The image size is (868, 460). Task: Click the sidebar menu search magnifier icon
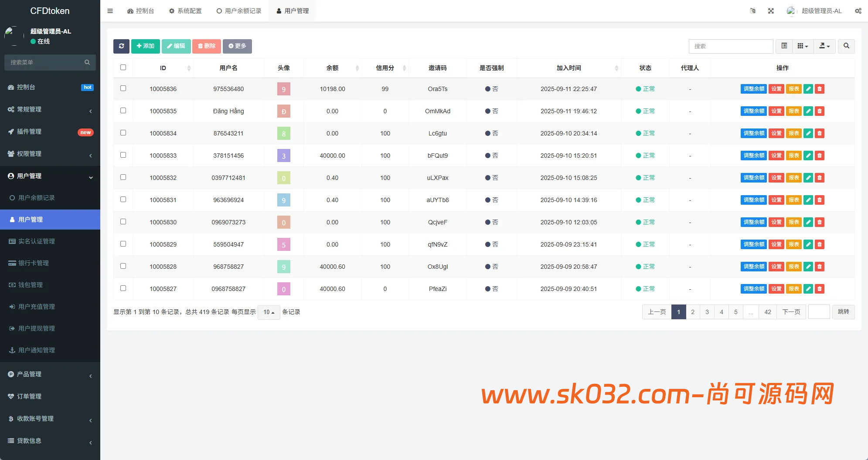pos(87,62)
